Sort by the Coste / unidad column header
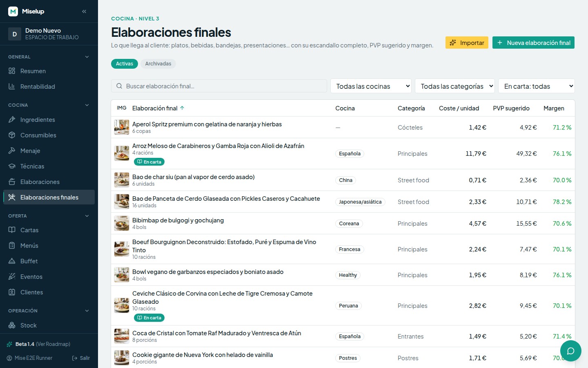 [459, 108]
